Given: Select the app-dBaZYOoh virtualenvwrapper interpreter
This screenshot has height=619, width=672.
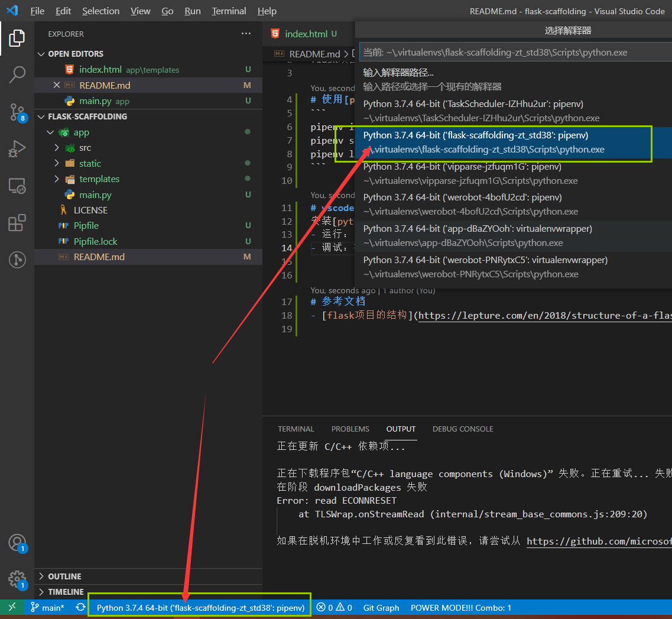Looking at the screenshot, I should tap(514, 235).
